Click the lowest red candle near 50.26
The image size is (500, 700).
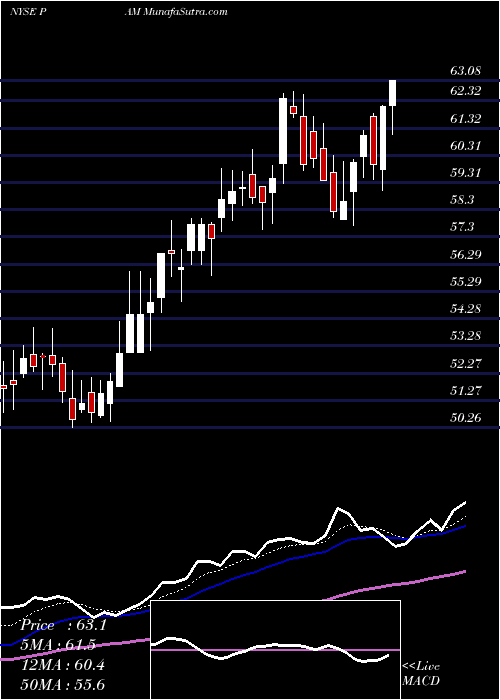[72, 409]
